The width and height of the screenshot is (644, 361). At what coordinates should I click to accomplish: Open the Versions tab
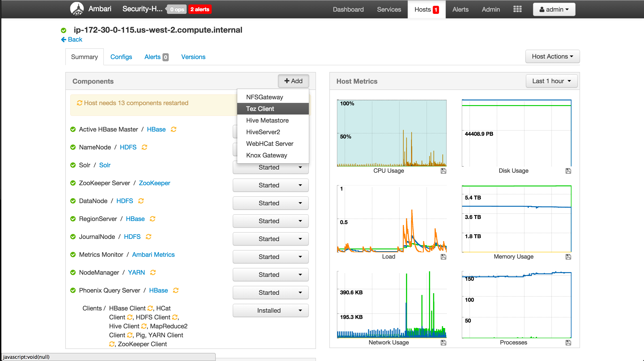(193, 57)
